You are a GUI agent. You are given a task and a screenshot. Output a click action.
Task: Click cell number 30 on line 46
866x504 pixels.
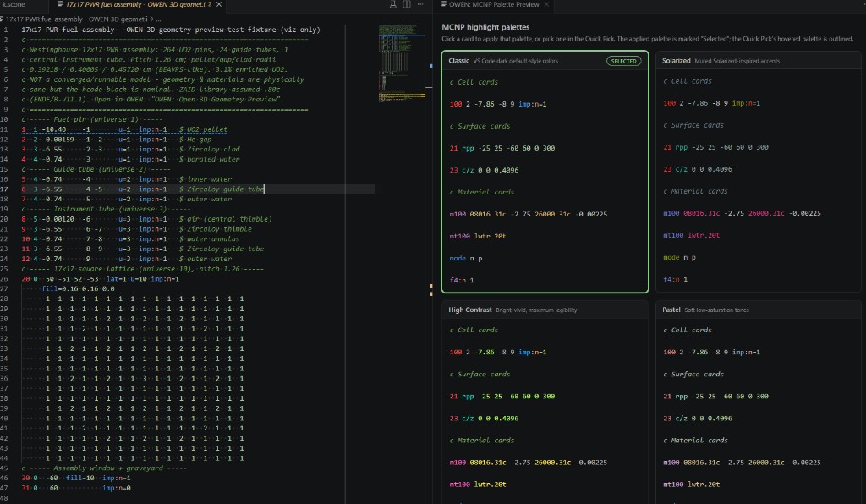[x=25, y=478]
